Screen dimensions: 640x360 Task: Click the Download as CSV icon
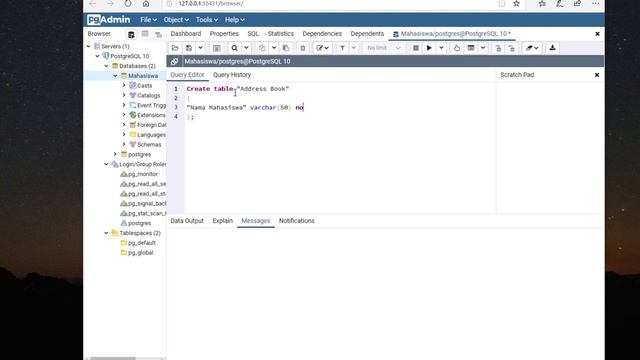pyautogui.click(x=552, y=48)
